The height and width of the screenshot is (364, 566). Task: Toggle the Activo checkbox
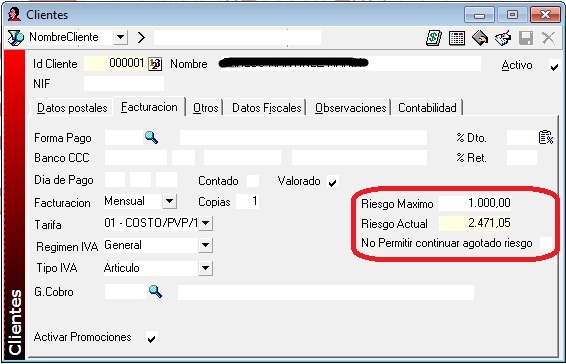tap(554, 66)
